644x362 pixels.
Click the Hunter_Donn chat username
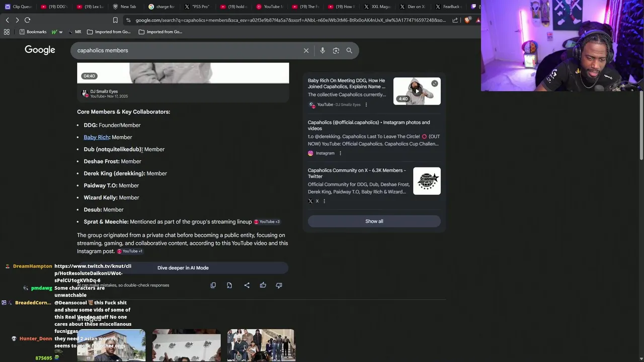(x=36, y=339)
